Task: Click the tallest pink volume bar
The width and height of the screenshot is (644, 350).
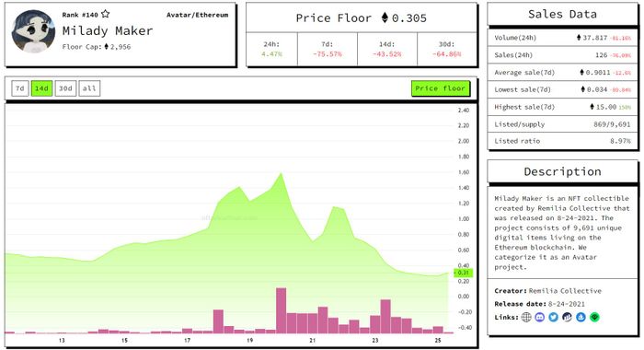Action: (x=281, y=310)
